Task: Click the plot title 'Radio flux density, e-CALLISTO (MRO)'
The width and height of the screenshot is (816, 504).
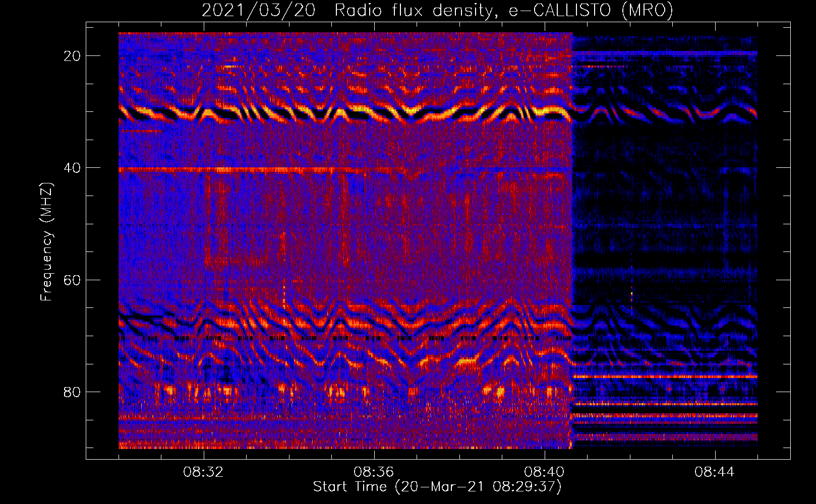Action: [503, 10]
